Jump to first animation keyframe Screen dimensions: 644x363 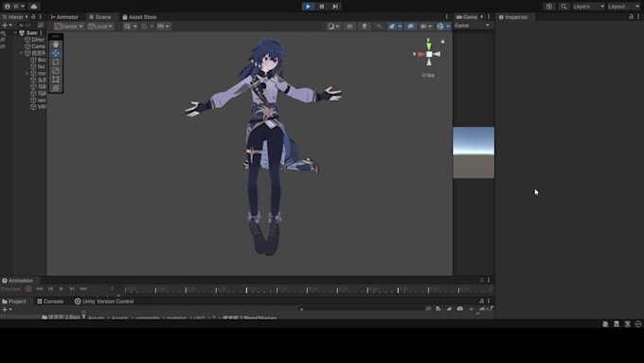[x=40, y=289]
